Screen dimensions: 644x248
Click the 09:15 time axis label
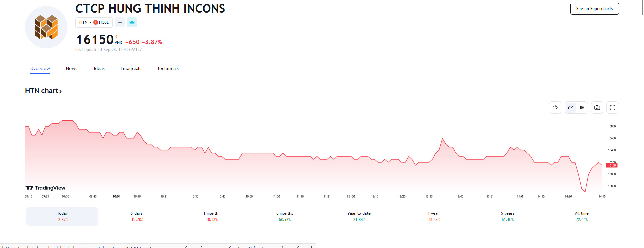tap(29, 197)
